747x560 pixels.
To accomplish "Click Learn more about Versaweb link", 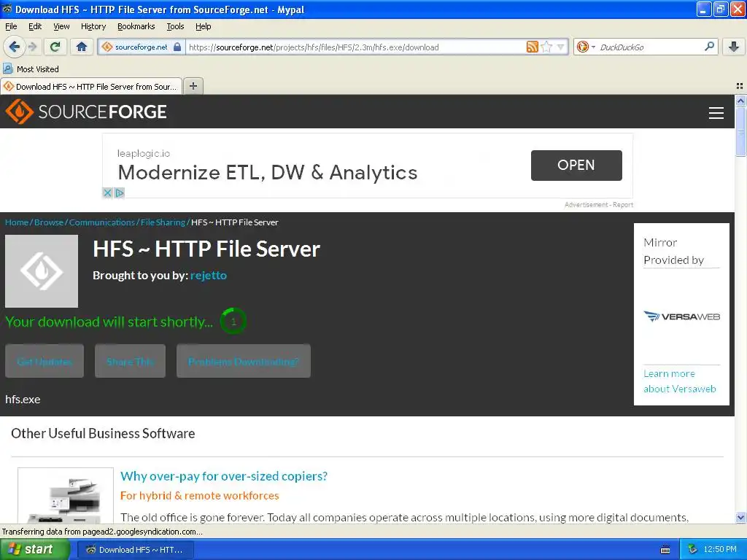I will coord(679,381).
